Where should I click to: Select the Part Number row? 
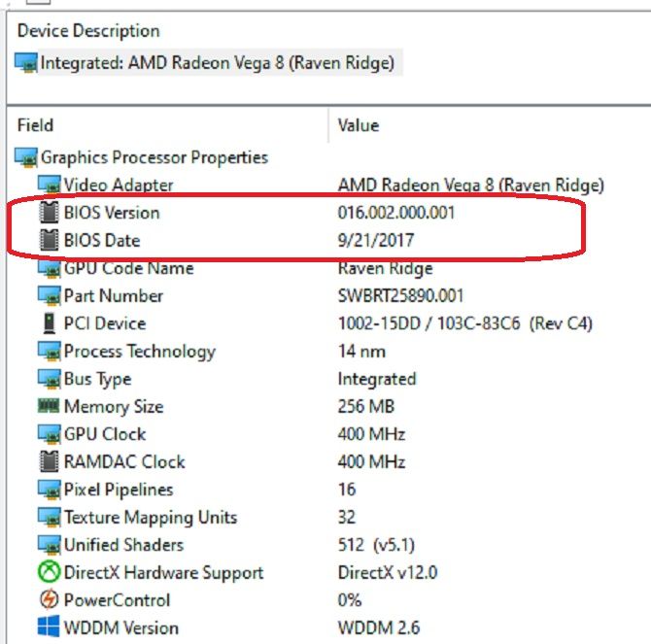pyautogui.click(x=113, y=295)
